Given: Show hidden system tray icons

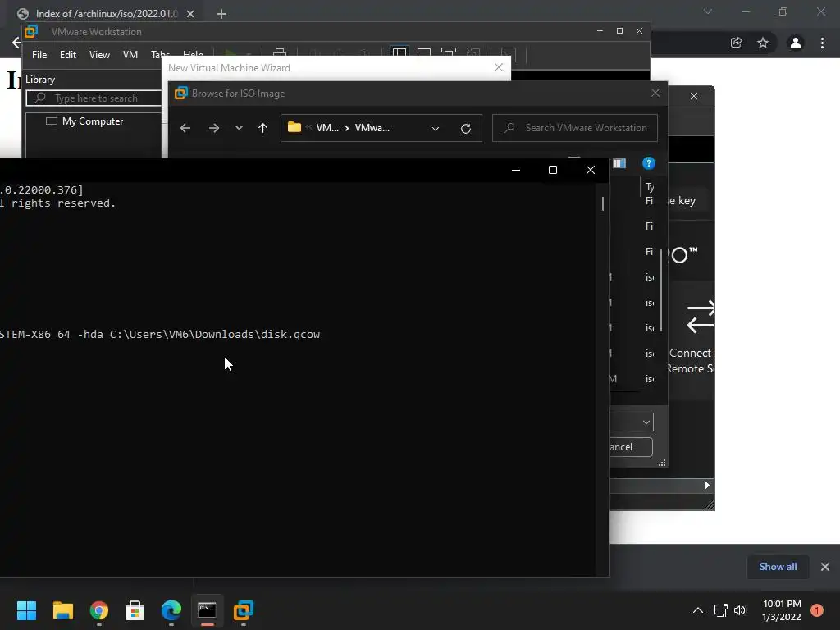Looking at the screenshot, I should pyautogui.click(x=698, y=610).
